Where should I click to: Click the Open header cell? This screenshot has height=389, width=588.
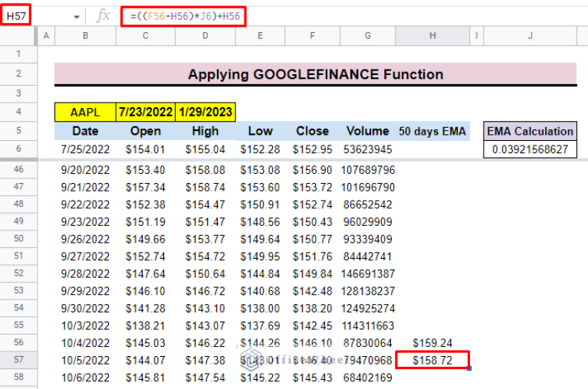click(146, 131)
